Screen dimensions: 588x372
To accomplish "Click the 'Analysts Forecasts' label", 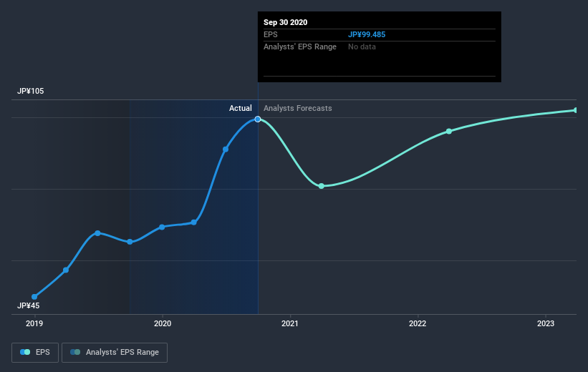I will [297, 108].
